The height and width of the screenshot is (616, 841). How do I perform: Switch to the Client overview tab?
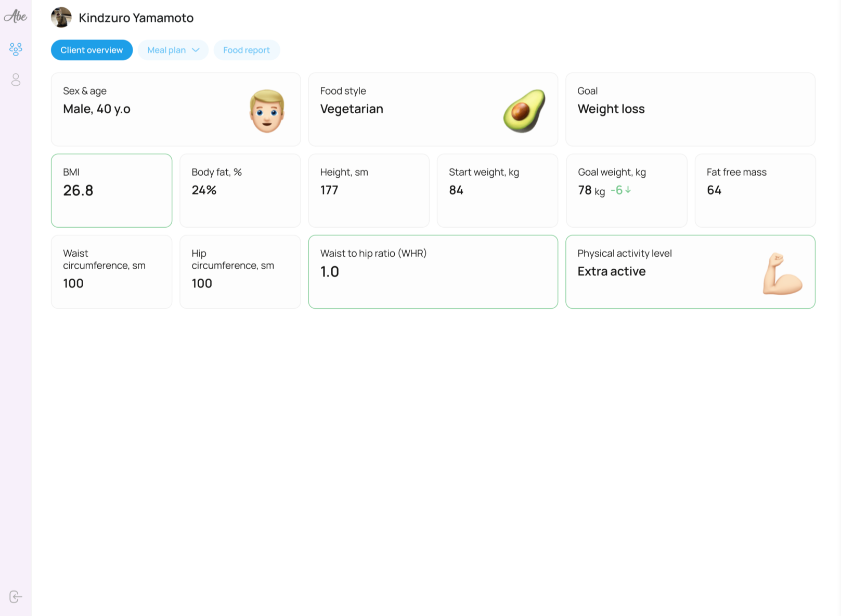[92, 50]
